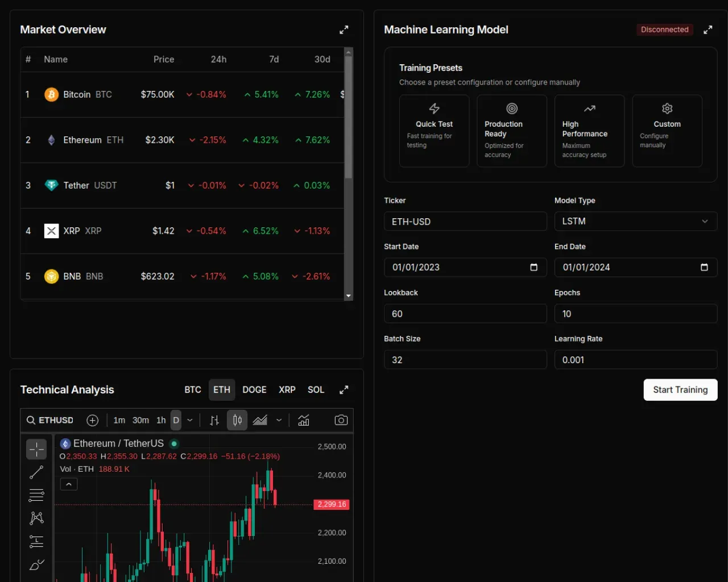Choose the Production Ready preset
The width and height of the screenshot is (728, 582).
[511, 131]
